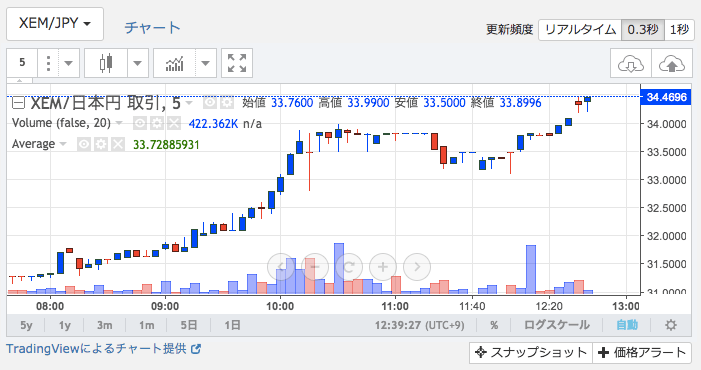The image size is (701, 370).
Task: Open candlestick chart style selector
Action: [x=106, y=63]
